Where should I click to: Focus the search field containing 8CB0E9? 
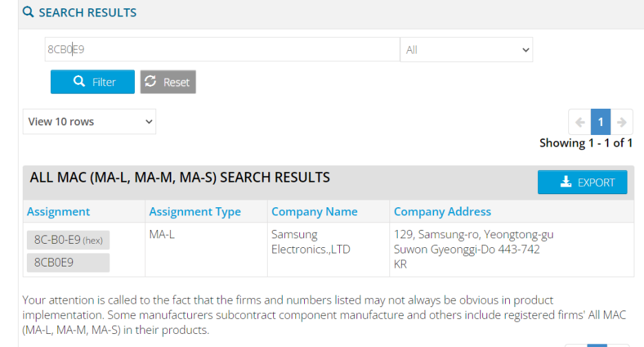[x=222, y=50]
